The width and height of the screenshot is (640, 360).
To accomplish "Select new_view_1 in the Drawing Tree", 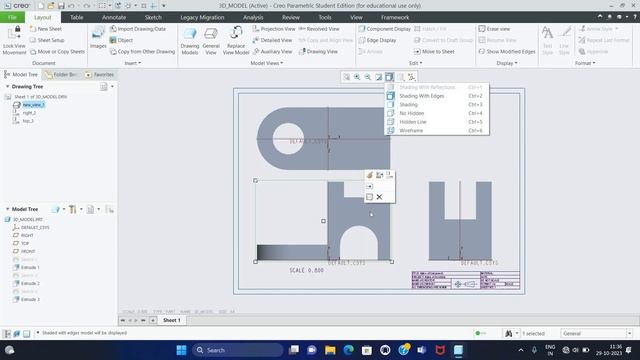I will [33, 105].
